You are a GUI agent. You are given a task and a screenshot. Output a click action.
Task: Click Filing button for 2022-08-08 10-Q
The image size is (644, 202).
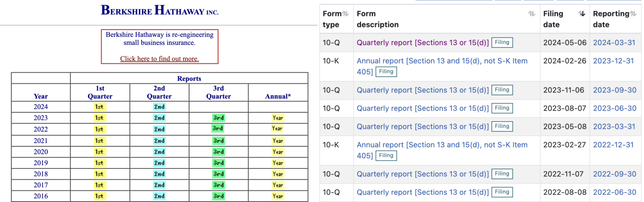coord(502,192)
